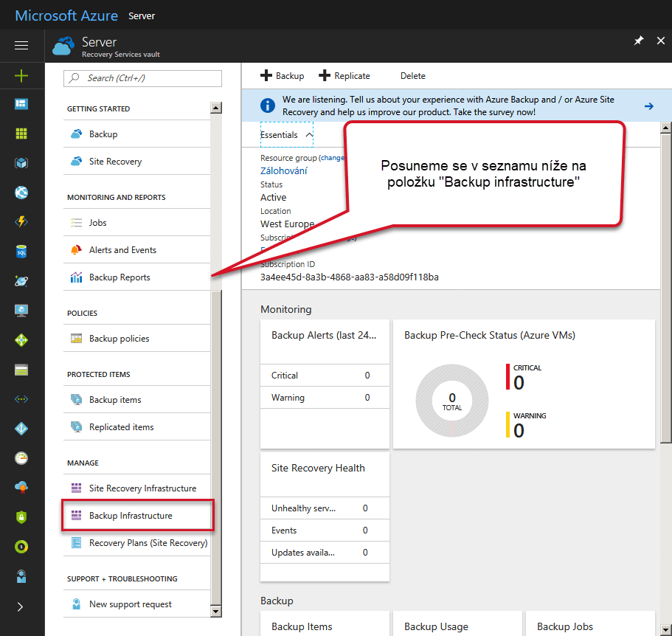Click the main pane scroll-down arrow
672x636 pixels.
pyautogui.click(x=666, y=629)
